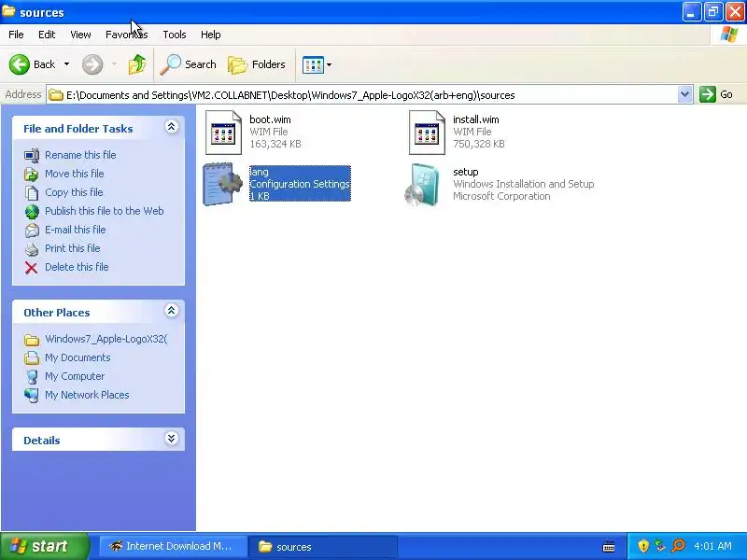The width and height of the screenshot is (747, 560).
Task: Click the Start button
Action: tap(44, 546)
